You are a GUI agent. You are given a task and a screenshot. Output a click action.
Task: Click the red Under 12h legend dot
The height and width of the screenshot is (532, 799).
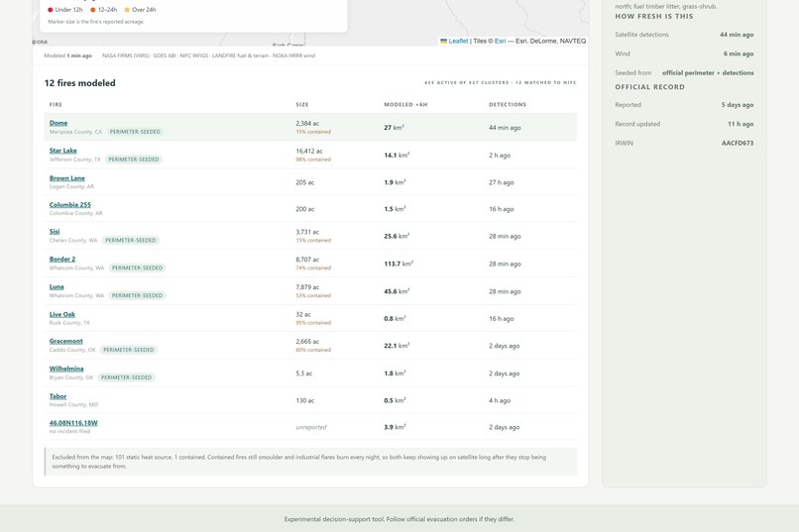click(x=50, y=10)
